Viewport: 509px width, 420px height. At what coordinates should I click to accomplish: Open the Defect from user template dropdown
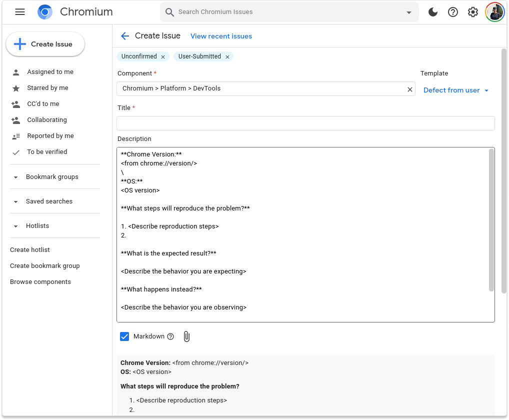tap(455, 90)
